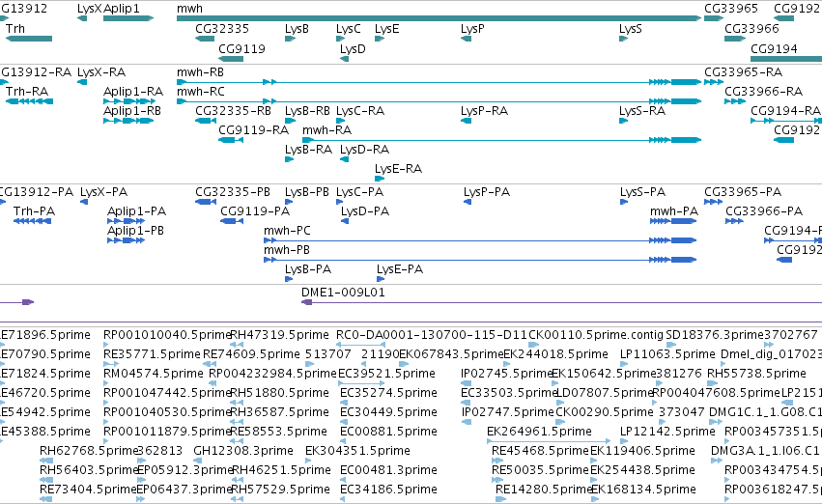Screen dimensions: 822x504
Task: Select the CG33966-RA transcript
Action: click(735, 101)
